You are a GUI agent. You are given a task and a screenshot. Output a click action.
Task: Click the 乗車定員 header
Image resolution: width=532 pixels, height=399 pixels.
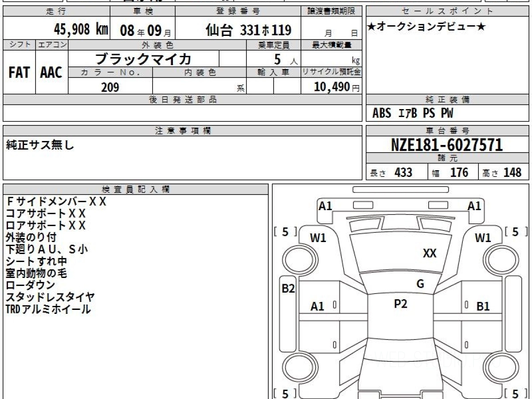pyautogui.click(x=274, y=45)
